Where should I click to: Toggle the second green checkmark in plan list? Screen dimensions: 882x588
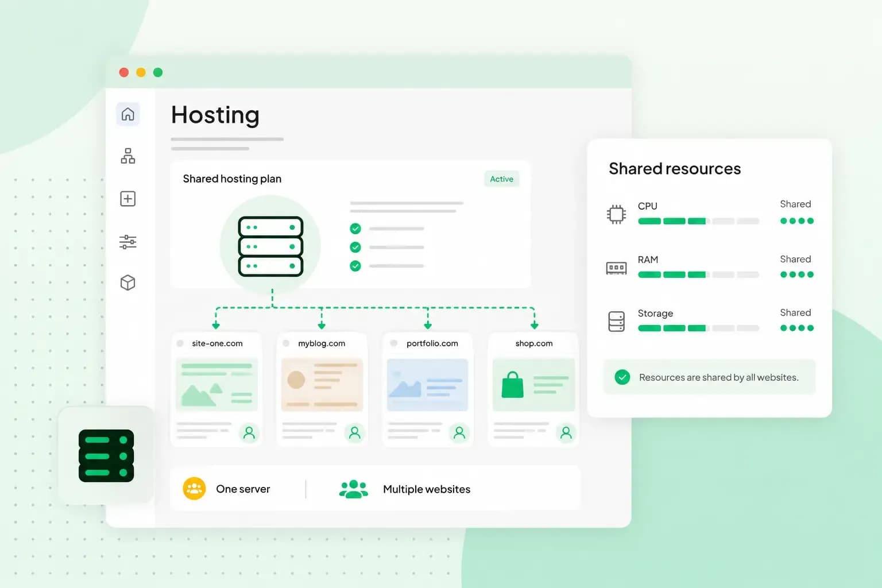[355, 247]
